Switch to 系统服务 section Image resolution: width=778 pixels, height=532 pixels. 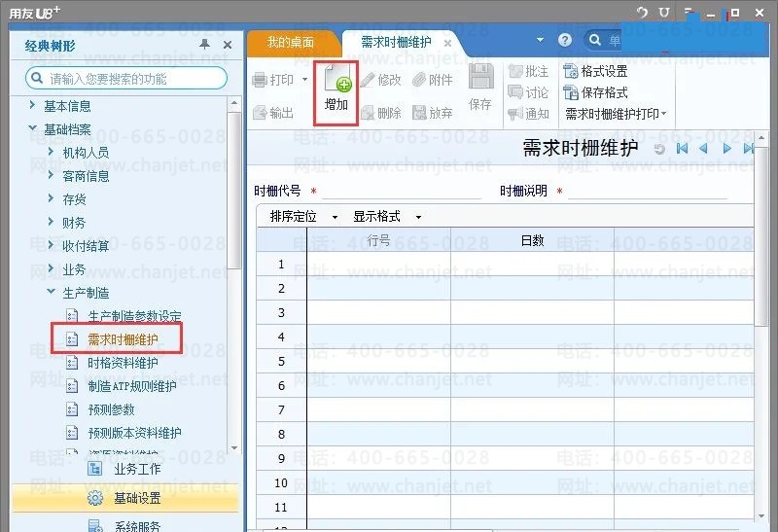(x=125, y=525)
